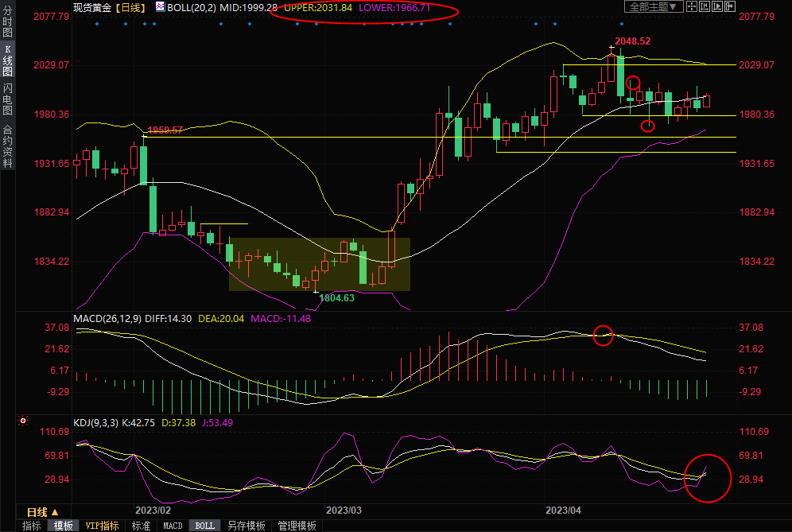Toggle the MACD indicator at bottom bar
Image resolution: width=792 pixels, height=532 pixels.
click(173, 526)
